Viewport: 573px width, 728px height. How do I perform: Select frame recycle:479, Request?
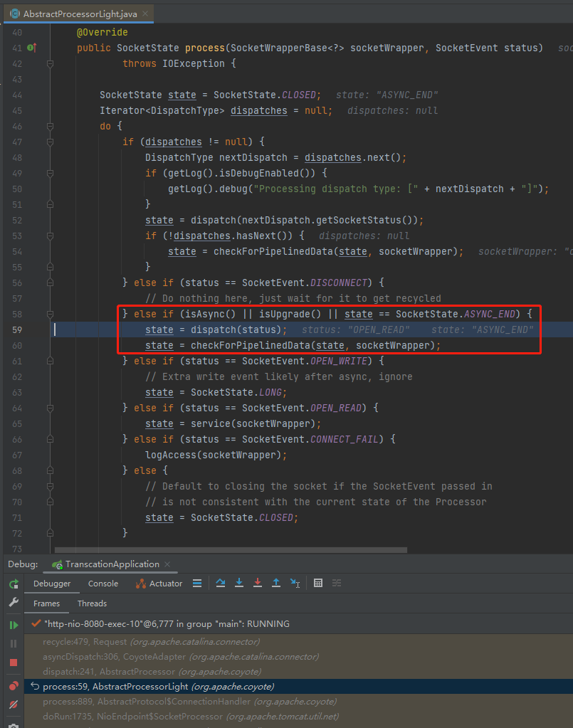pos(298,642)
